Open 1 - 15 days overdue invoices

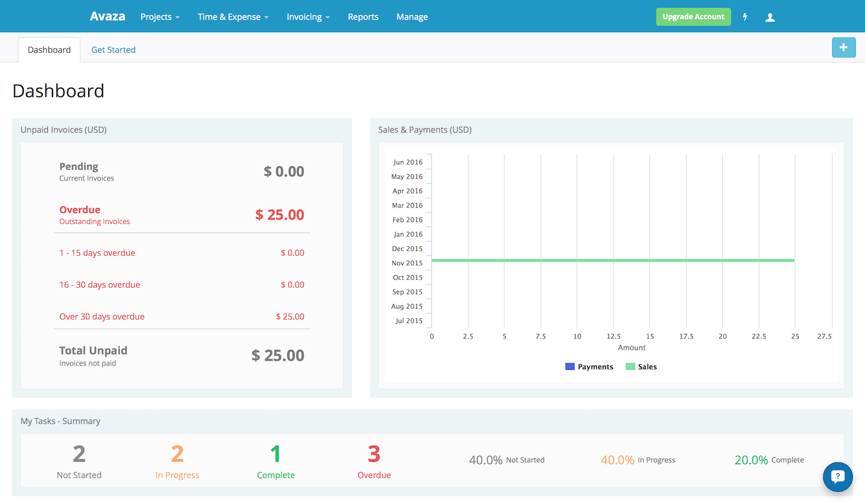pos(182,253)
